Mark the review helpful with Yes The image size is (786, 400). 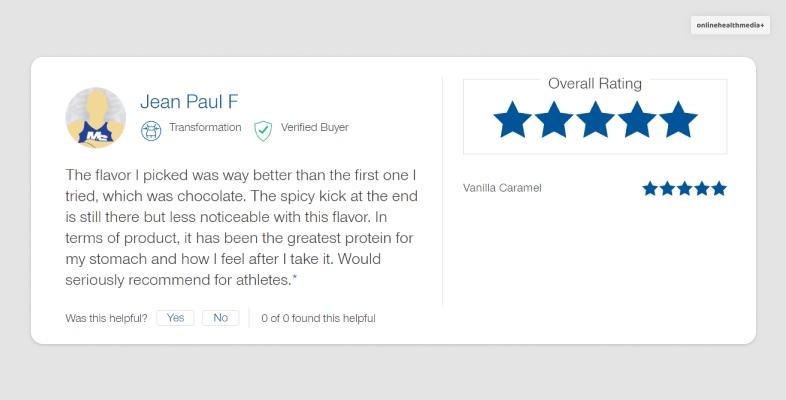(175, 318)
